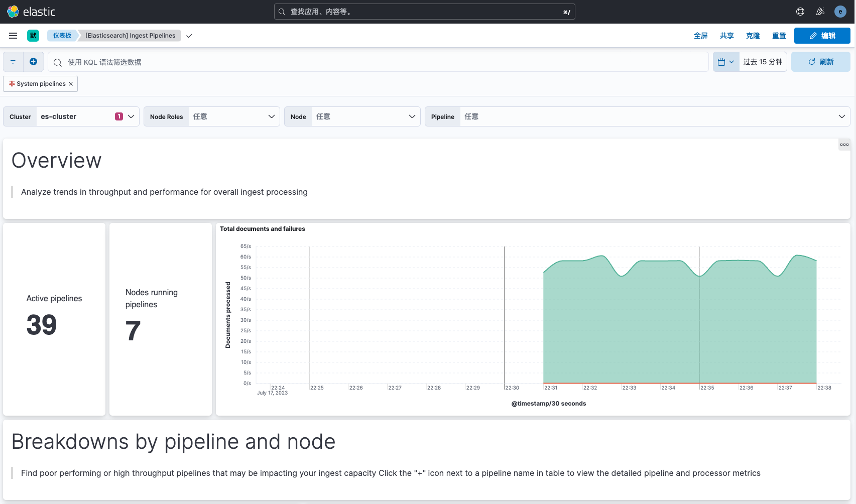Click the 22:30 marker on the chart axis
856x504 pixels.
click(512, 388)
